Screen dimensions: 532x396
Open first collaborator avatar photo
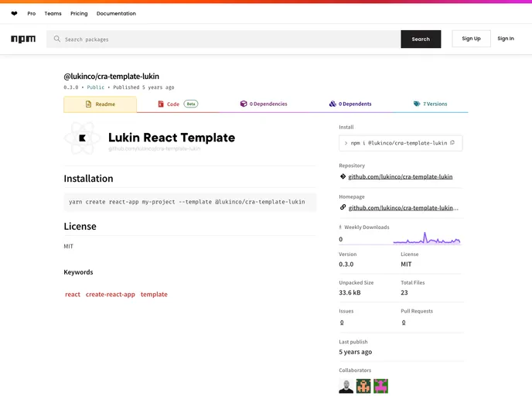(x=346, y=386)
